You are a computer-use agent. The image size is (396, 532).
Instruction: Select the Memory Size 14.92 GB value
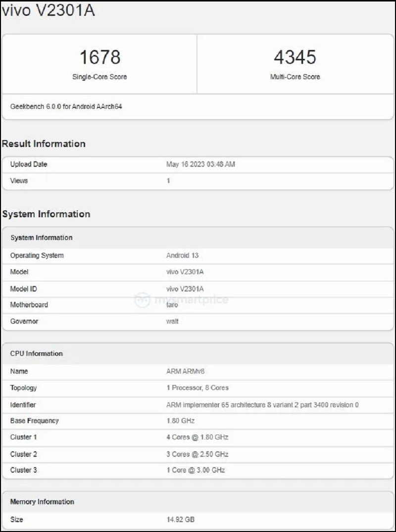[181, 520]
